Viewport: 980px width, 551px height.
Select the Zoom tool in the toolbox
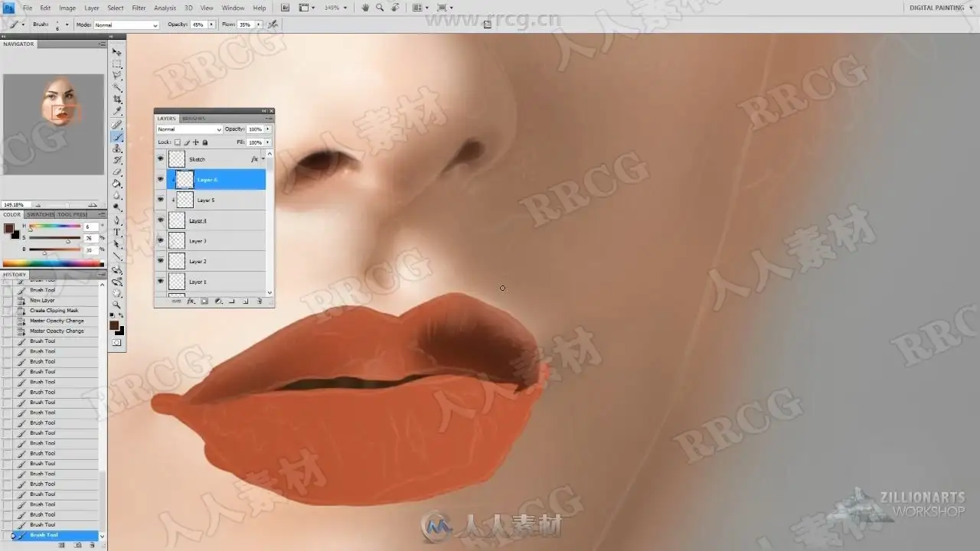tap(117, 304)
